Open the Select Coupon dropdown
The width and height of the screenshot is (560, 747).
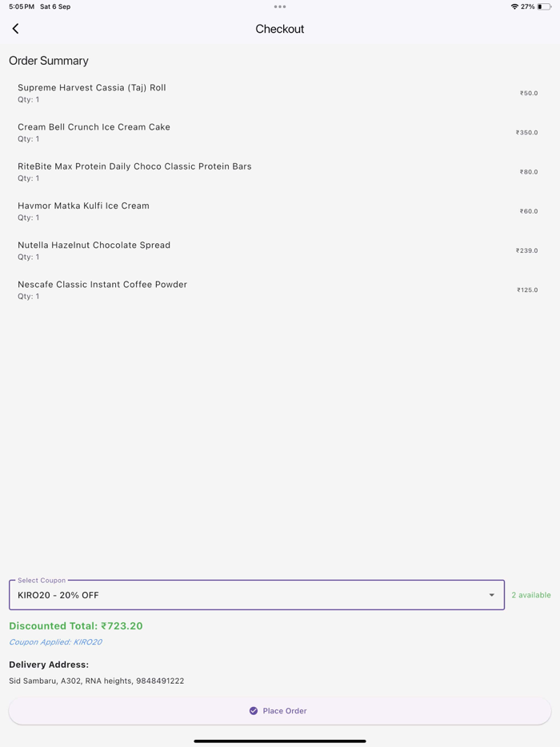click(x=256, y=595)
